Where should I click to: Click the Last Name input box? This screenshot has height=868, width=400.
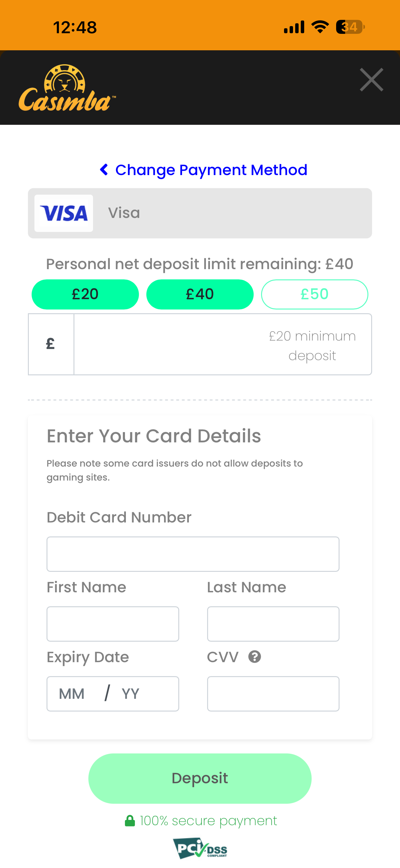click(273, 624)
